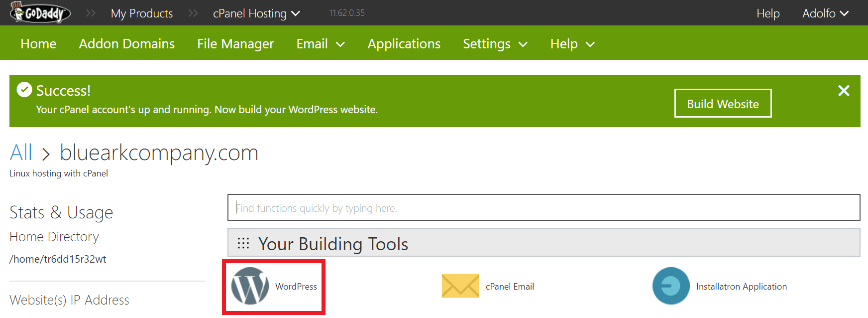Click the Build Website button
868x318 pixels.
(x=723, y=104)
